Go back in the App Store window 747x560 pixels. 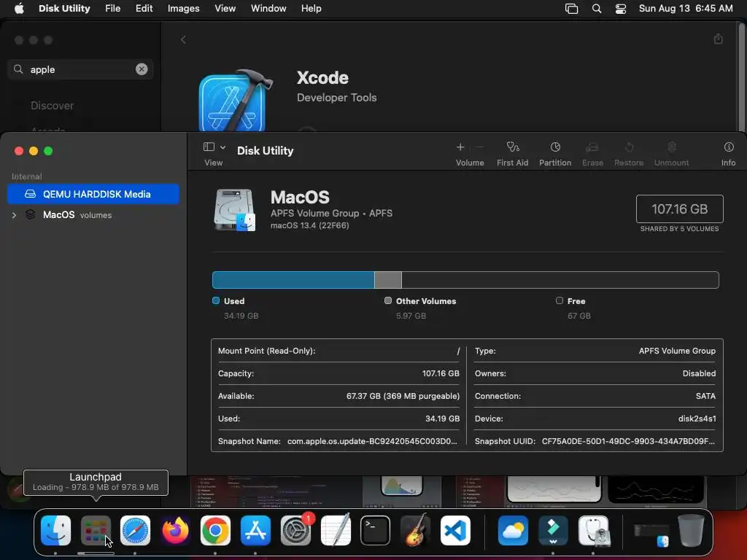point(183,39)
